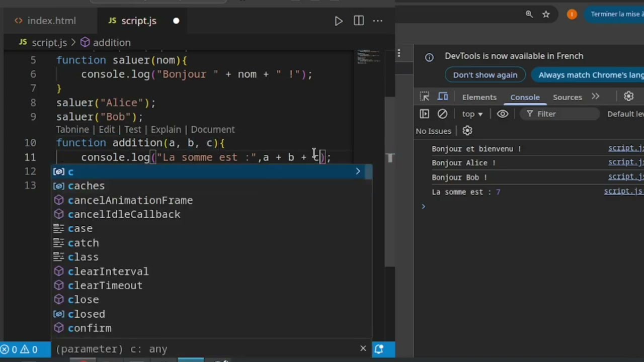Screen dimensions: 644x362
Task: Open the Console tab in DevTools
Action: pyautogui.click(x=525, y=97)
